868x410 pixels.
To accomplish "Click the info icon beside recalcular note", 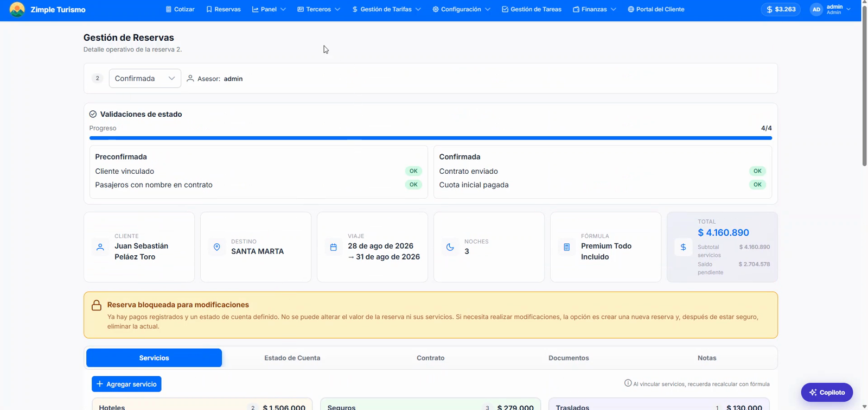I will 628,383.
